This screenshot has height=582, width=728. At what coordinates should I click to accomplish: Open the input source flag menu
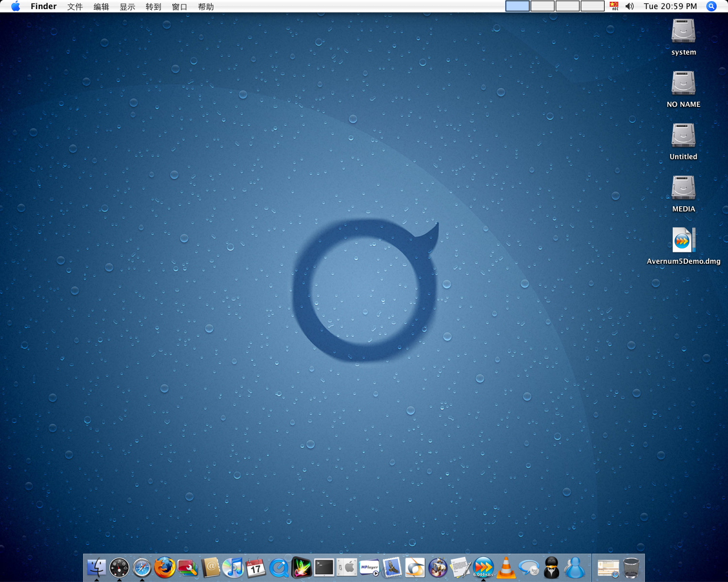(x=614, y=6)
